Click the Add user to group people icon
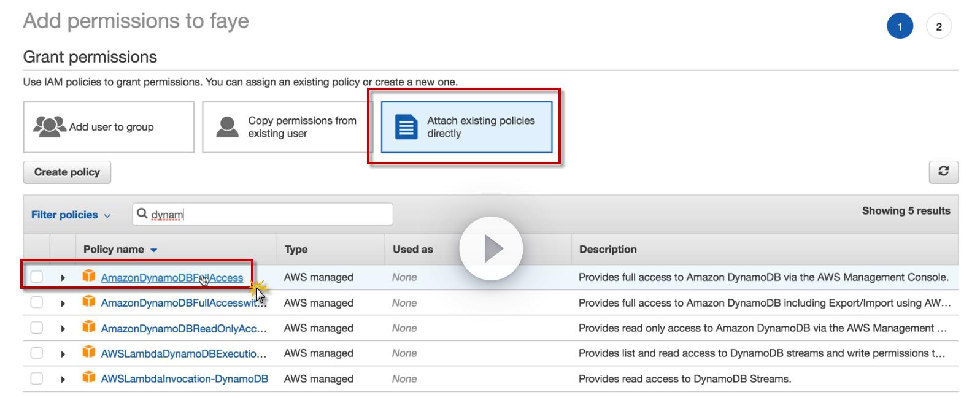 tap(49, 126)
